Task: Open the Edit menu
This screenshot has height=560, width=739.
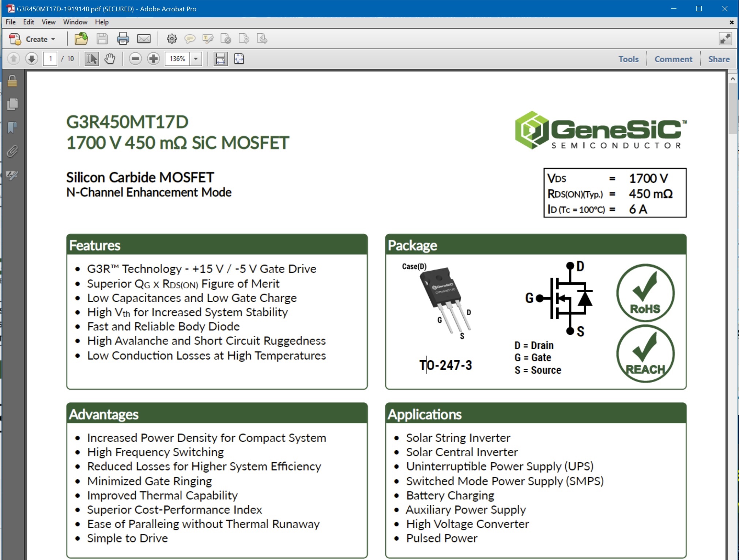Action: (x=29, y=22)
